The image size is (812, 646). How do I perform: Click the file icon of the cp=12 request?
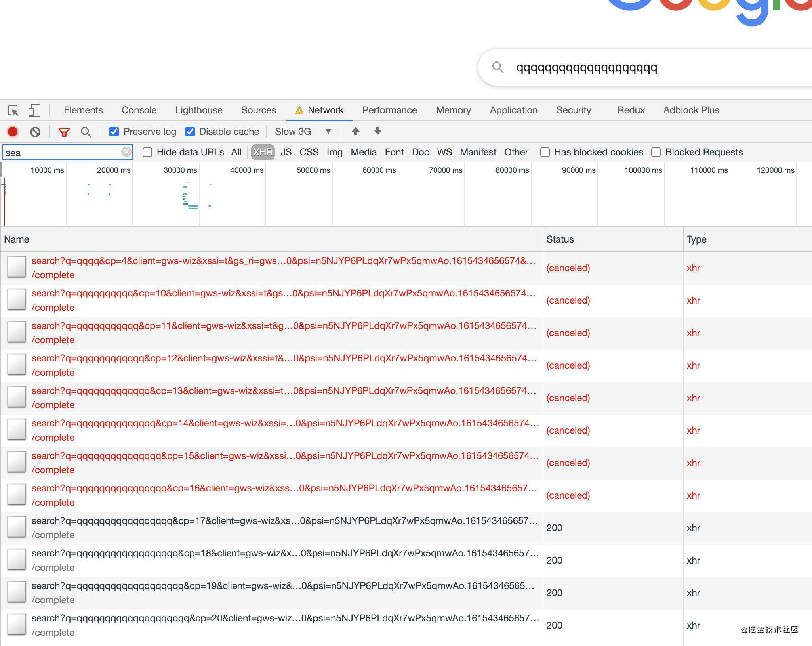pos(17,365)
